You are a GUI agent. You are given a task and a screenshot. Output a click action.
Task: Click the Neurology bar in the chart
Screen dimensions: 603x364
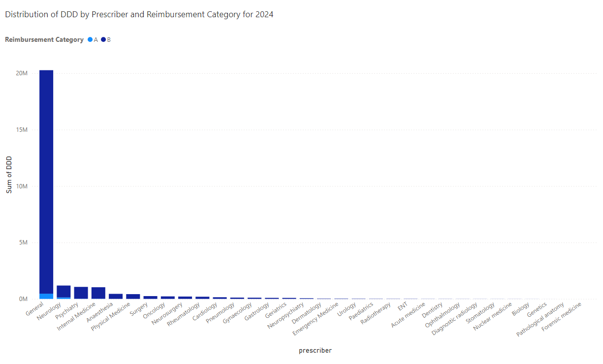click(63, 291)
